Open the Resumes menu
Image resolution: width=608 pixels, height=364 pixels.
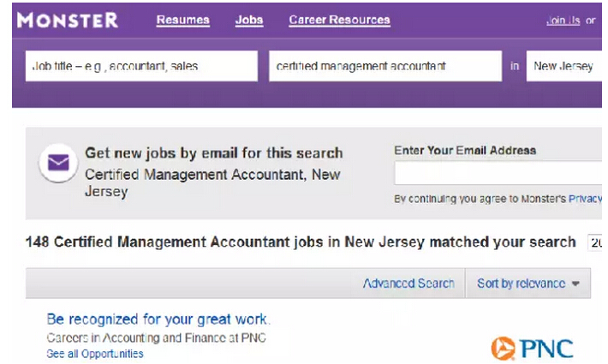tap(183, 20)
